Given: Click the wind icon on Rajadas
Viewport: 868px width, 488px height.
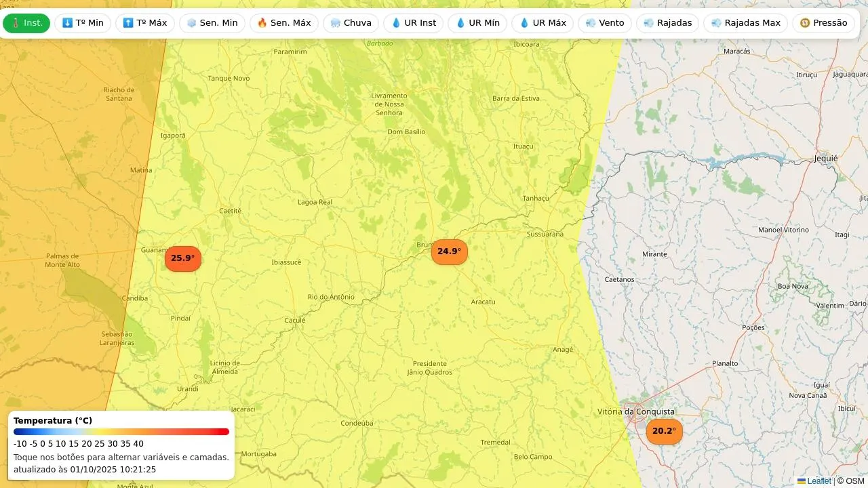Looking at the screenshot, I should pos(649,23).
